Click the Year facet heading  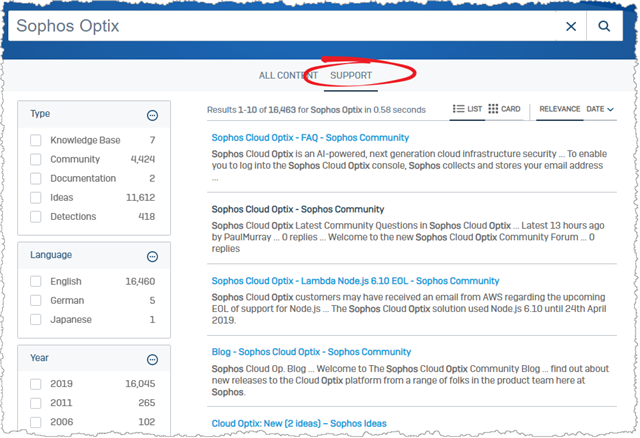(x=39, y=358)
